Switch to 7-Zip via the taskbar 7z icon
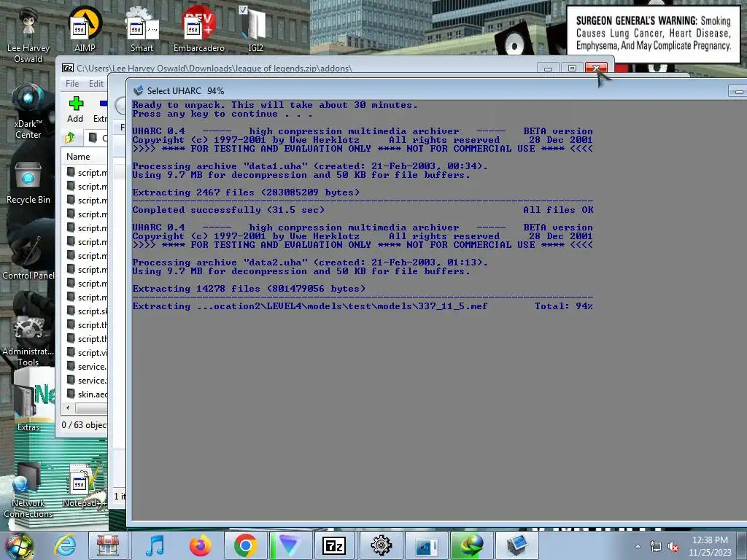This screenshot has width=747, height=560. 334,545
